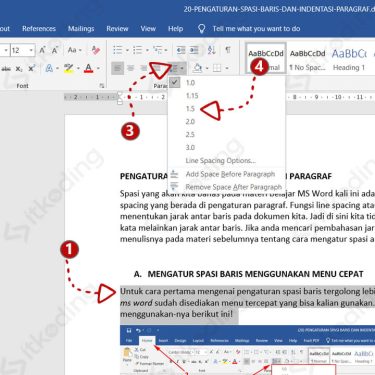Decrease paragraph indent
375x375 pixels.
click(181, 50)
